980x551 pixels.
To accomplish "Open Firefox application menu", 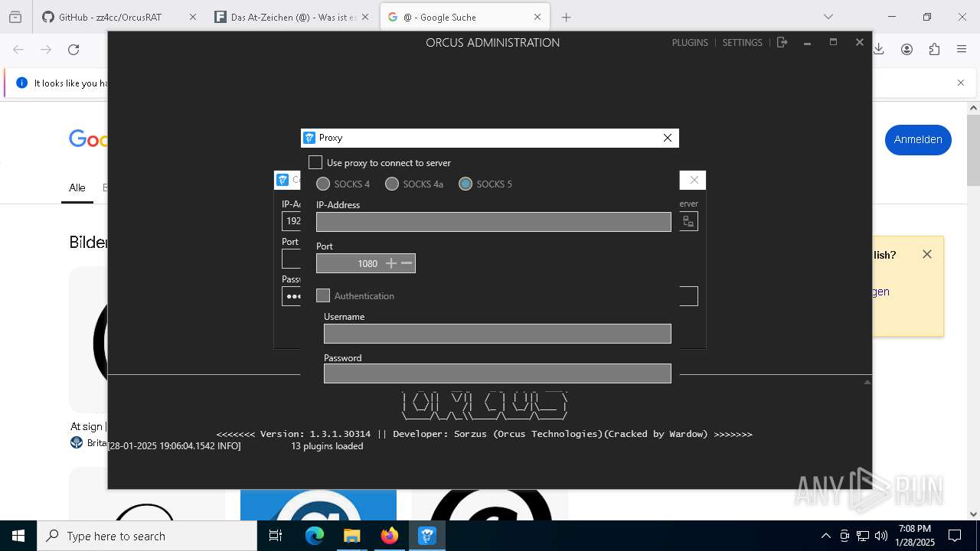I will 962,50.
